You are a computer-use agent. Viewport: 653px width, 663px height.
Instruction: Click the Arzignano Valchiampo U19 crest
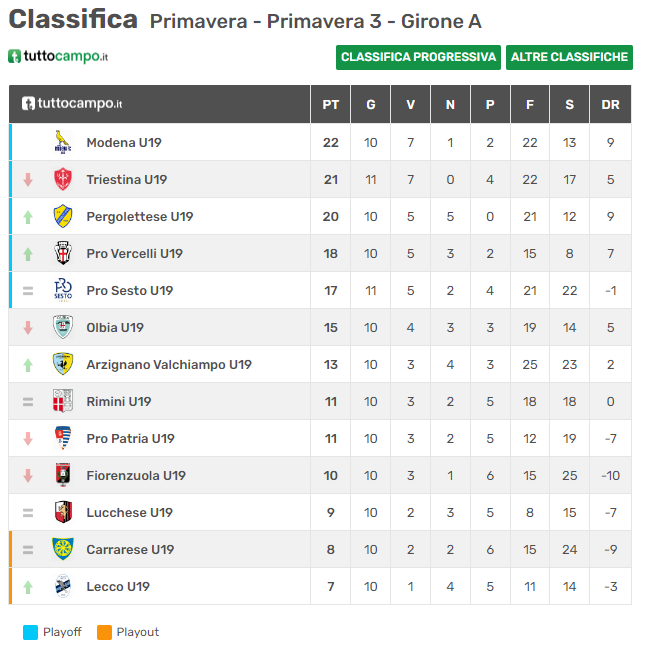click(x=63, y=364)
